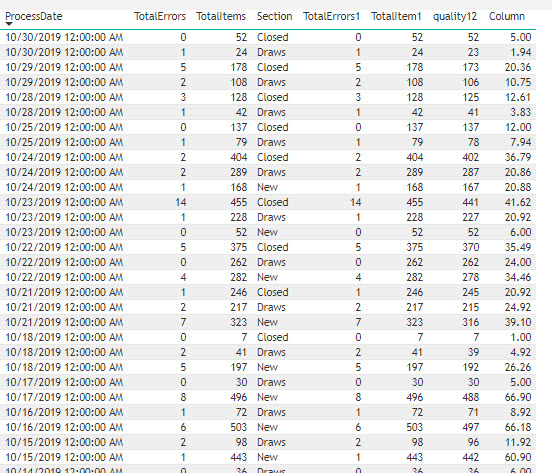Click TotalErrors value 7
The image size is (552, 473).
183,322
